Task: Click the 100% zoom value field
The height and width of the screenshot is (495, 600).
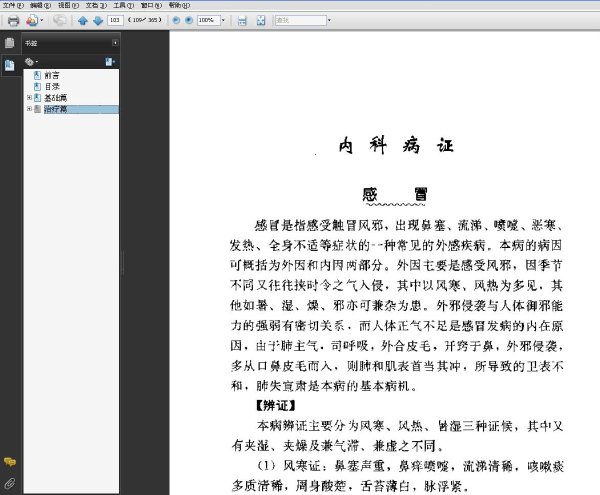Action: tap(209, 20)
